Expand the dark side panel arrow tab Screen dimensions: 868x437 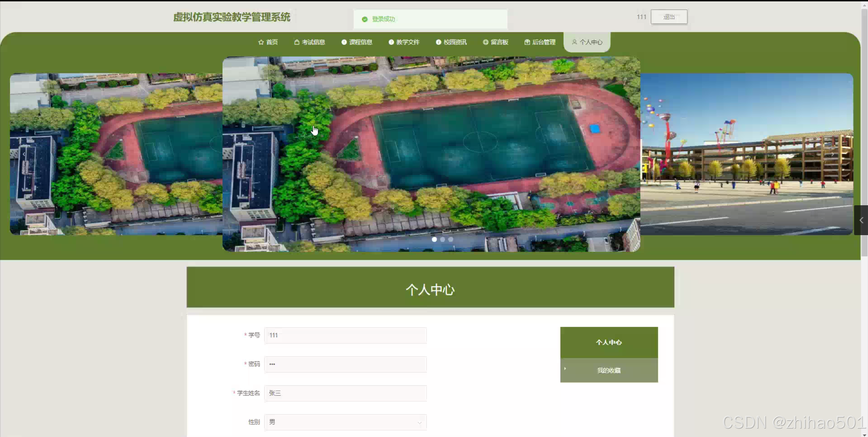[861, 220]
